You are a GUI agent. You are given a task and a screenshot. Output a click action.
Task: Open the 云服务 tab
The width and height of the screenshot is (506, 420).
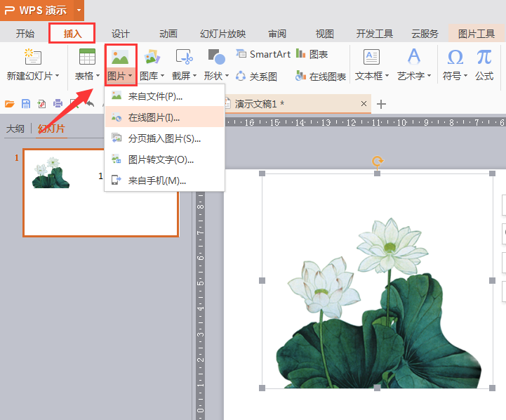tap(425, 34)
